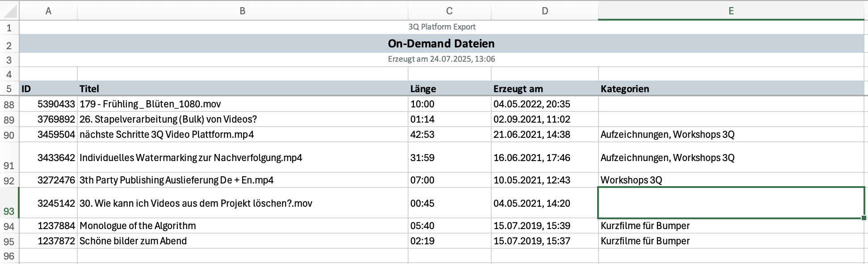Select the '3Q Platform Export' cell

coord(442,27)
